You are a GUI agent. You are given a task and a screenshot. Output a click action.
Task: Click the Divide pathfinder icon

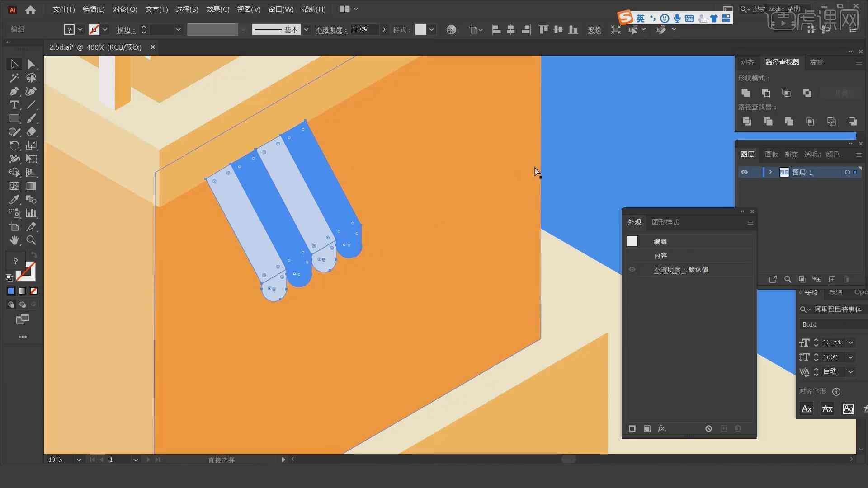pyautogui.click(x=747, y=121)
